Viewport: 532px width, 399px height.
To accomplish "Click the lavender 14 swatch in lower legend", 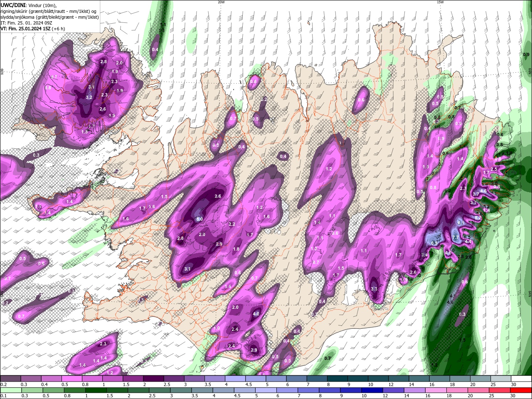I will click(414, 390).
